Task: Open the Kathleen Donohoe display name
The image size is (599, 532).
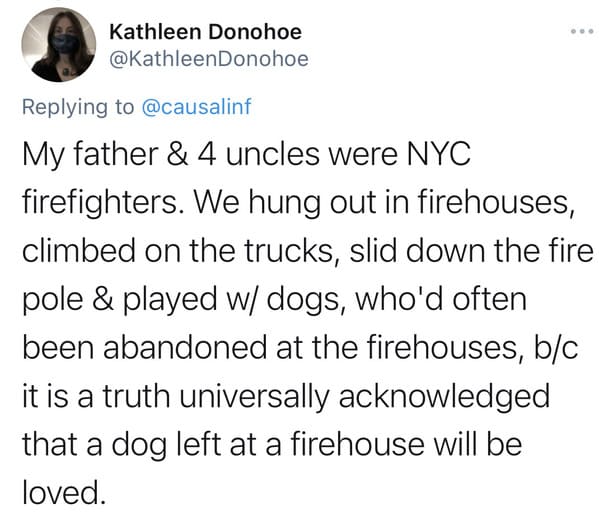Action: click(x=206, y=32)
